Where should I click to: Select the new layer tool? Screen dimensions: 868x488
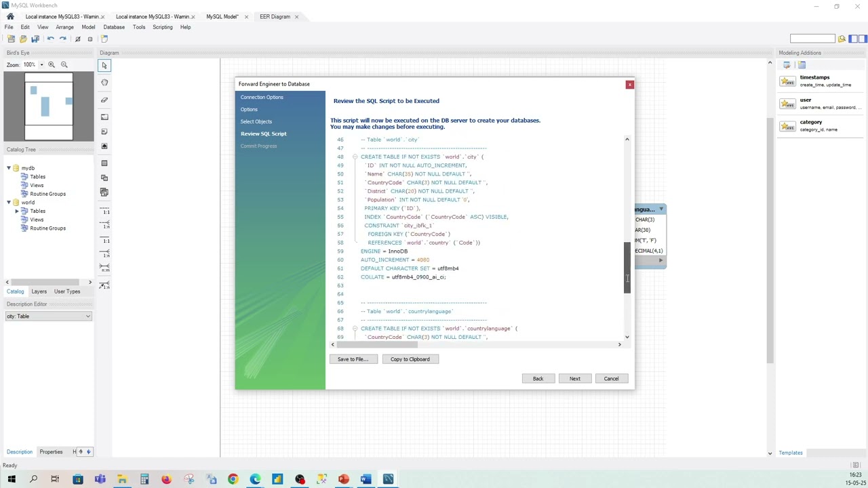pos(104,117)
